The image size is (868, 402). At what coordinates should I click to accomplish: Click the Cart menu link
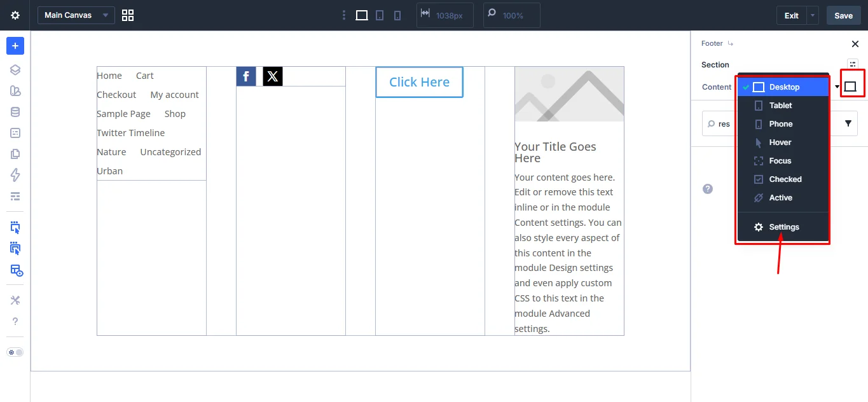tap(145, 76)
